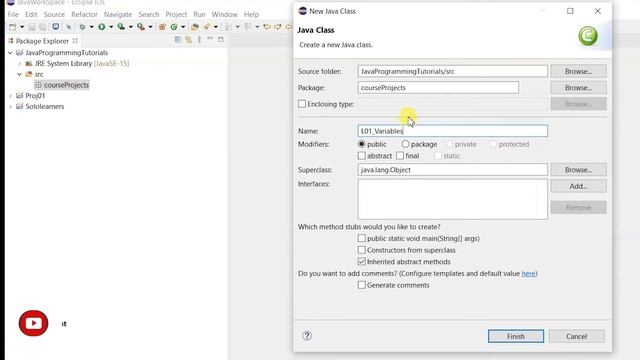The height and width of the screenshot is (360, 640).
Task: Select the public modifier radio button
Action: tap(362, 144)
